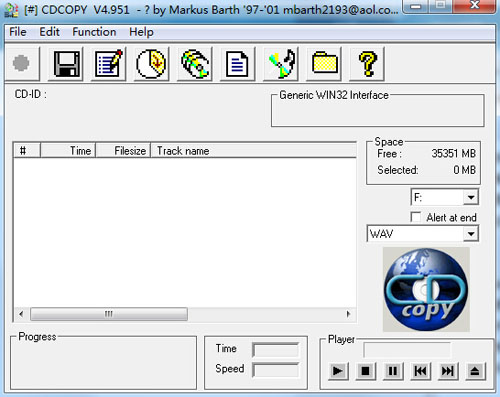The width and height of the screenshot is (500, 397).
Task: Click the 35351 MB free space value
Action: [x=454, y=154]
